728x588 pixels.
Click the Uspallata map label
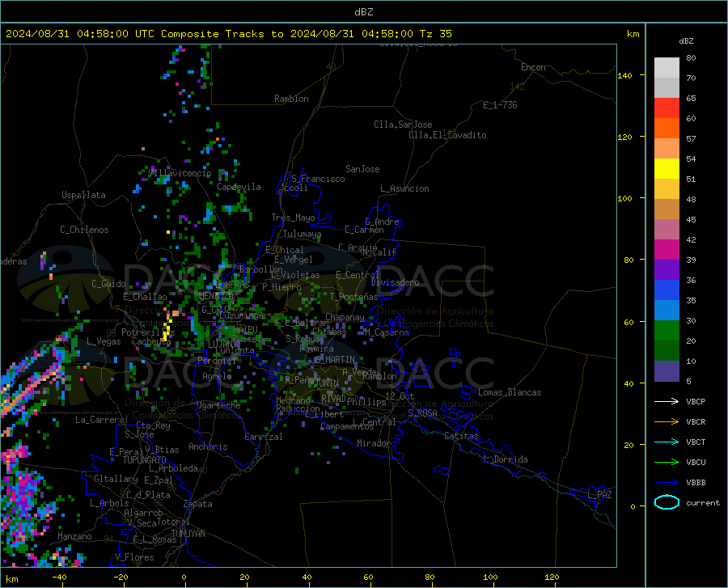(x=83, y=195)
